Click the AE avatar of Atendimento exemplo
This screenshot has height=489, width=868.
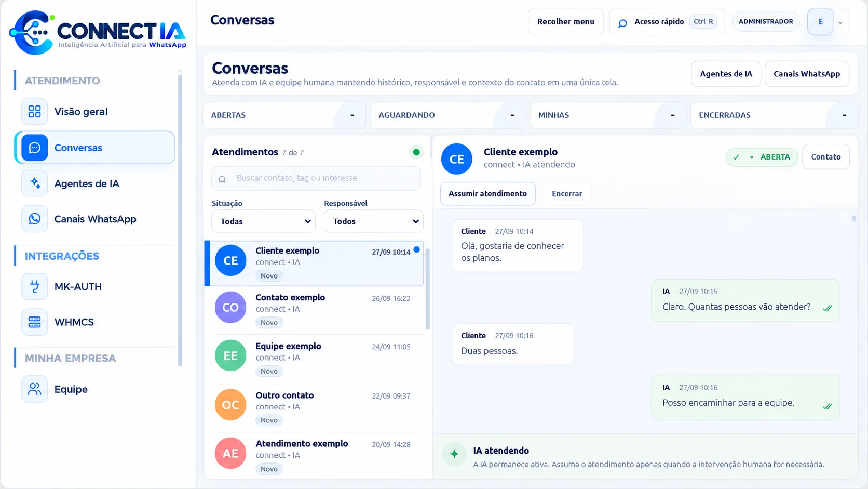click(x=230, y=453)
